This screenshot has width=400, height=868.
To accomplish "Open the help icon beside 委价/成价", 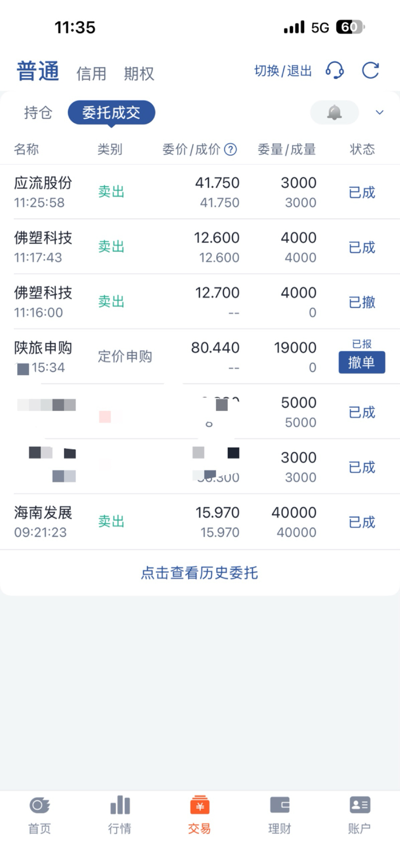I will point(230,150).
